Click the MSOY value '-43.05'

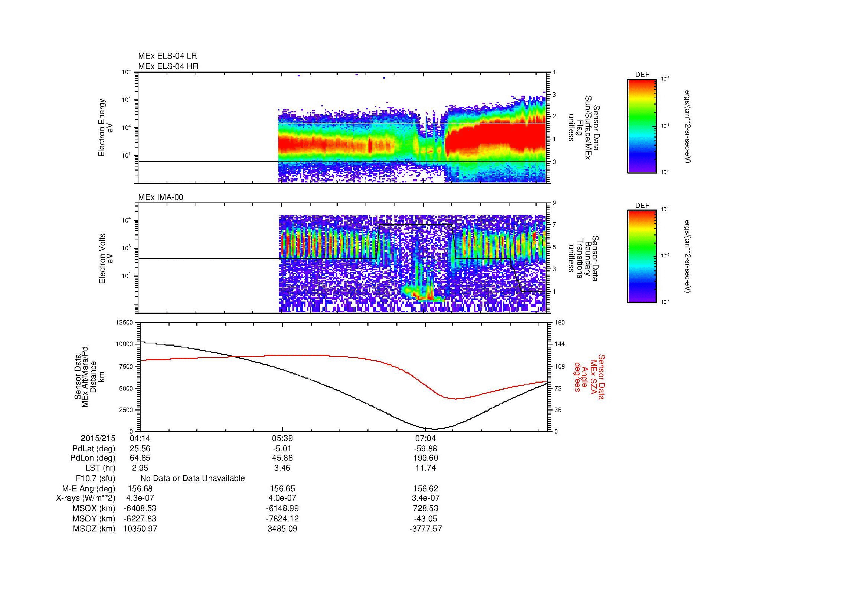425,518
